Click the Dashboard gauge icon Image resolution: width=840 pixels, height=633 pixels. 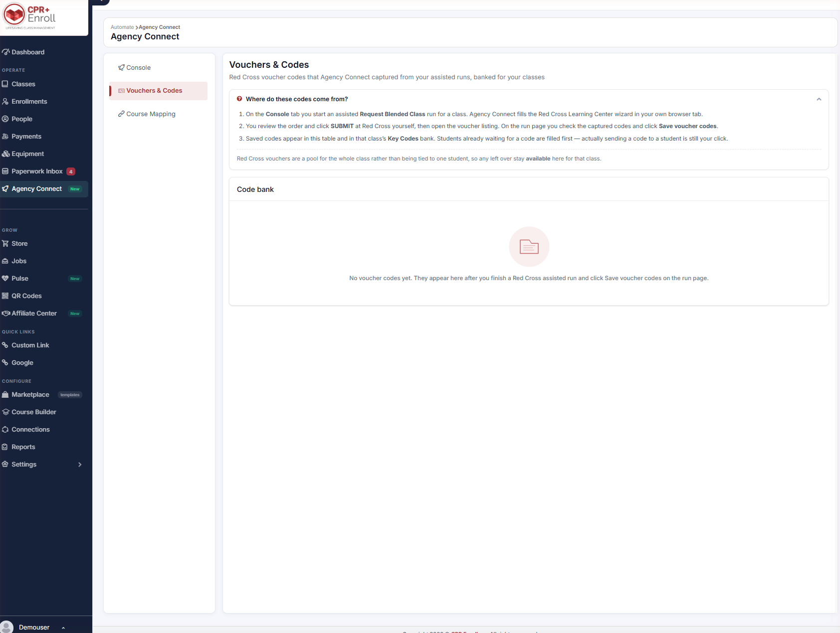pyautogui.click(x=5, y=52)
